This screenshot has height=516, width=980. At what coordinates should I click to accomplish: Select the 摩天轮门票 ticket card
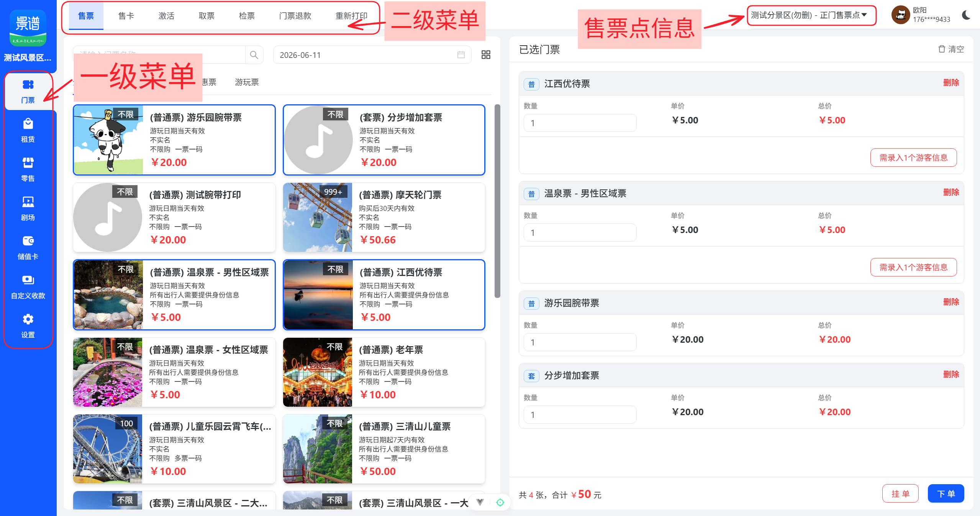pyautogui.click(x=384, y=217)
